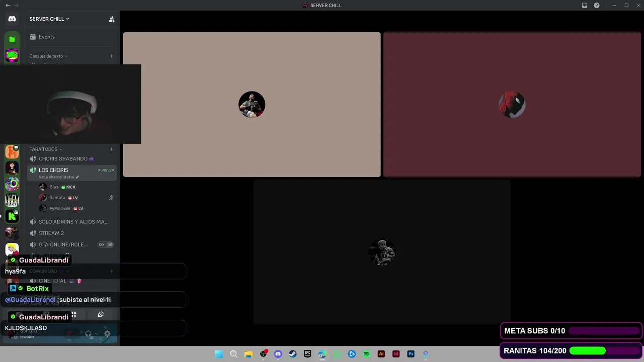Open user settings gear icon

click(x=107, y=333)
